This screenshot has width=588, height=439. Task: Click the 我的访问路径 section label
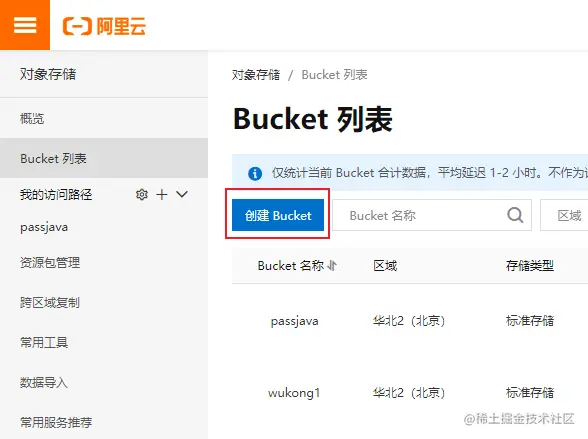coord(56,194)
